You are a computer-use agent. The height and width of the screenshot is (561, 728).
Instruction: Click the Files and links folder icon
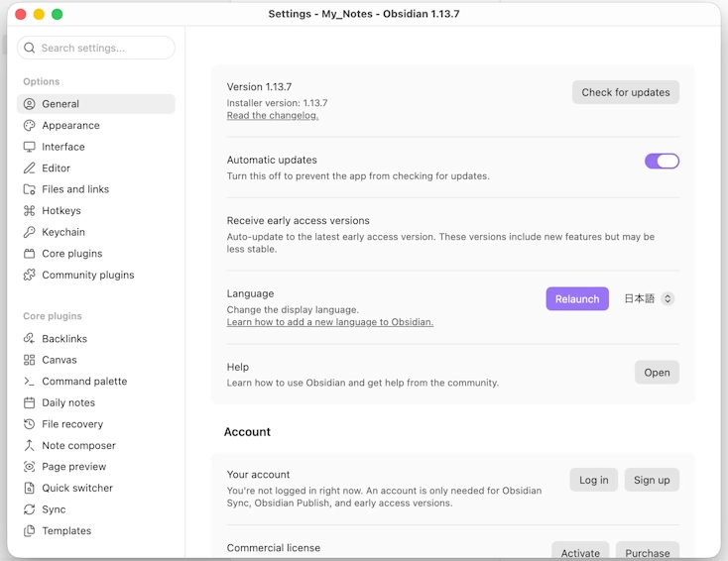pos(29,189)
